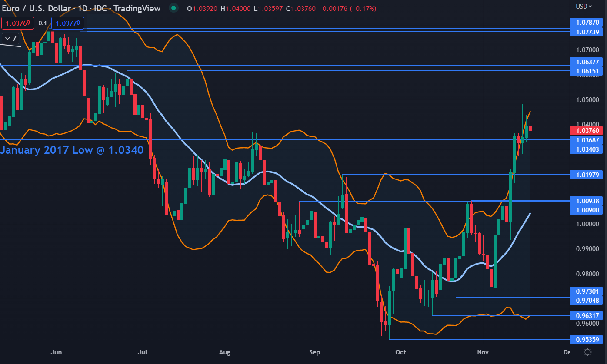607x364 pixels.
Task: Click the 1.06377 price level label
Action: [587, 62]
